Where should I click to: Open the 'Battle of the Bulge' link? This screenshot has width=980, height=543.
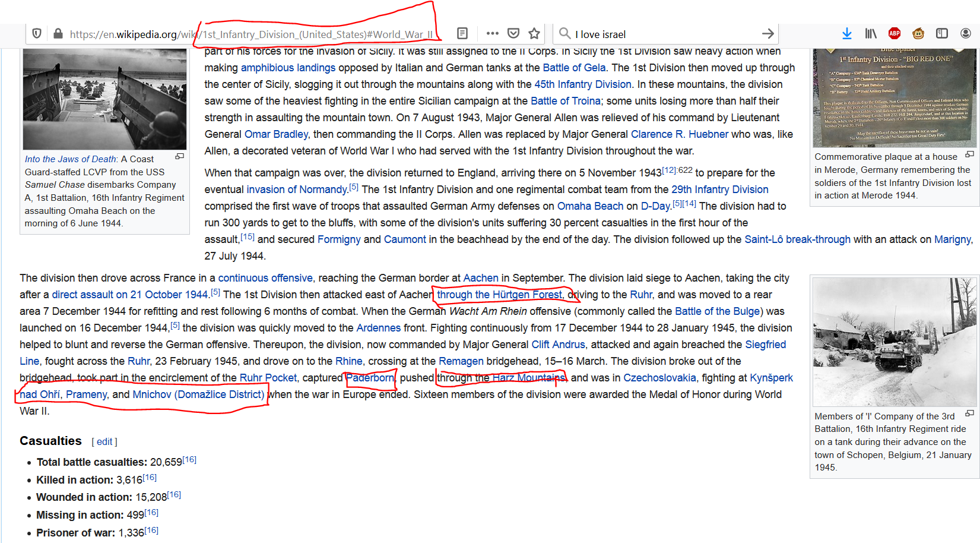point(717,311)
